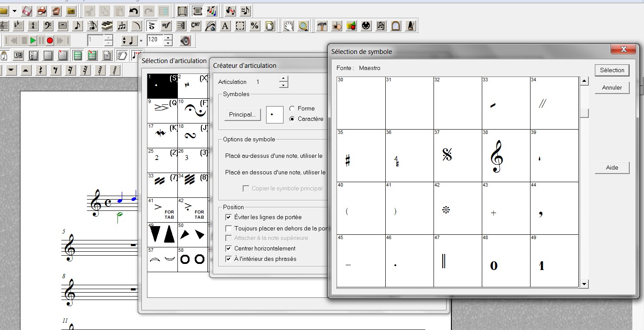Select the Text tool letter A
The image size is (644, 330).
pos(225,26)
